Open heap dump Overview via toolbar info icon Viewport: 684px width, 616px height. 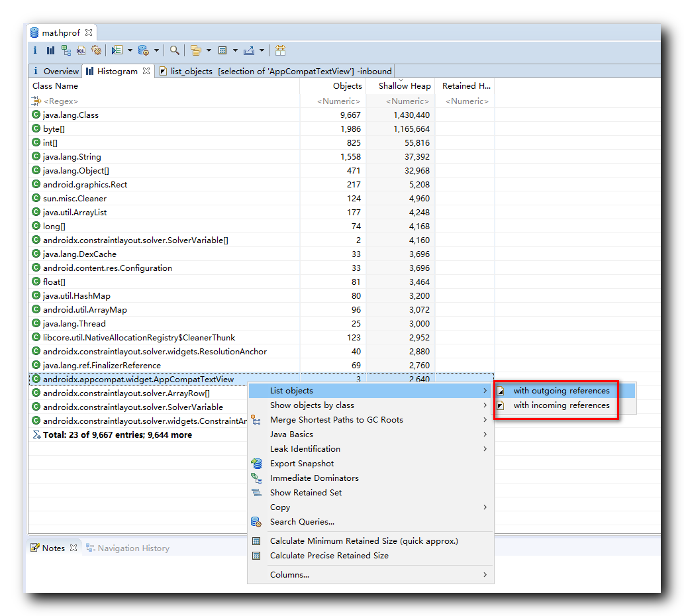coord(35,50)
